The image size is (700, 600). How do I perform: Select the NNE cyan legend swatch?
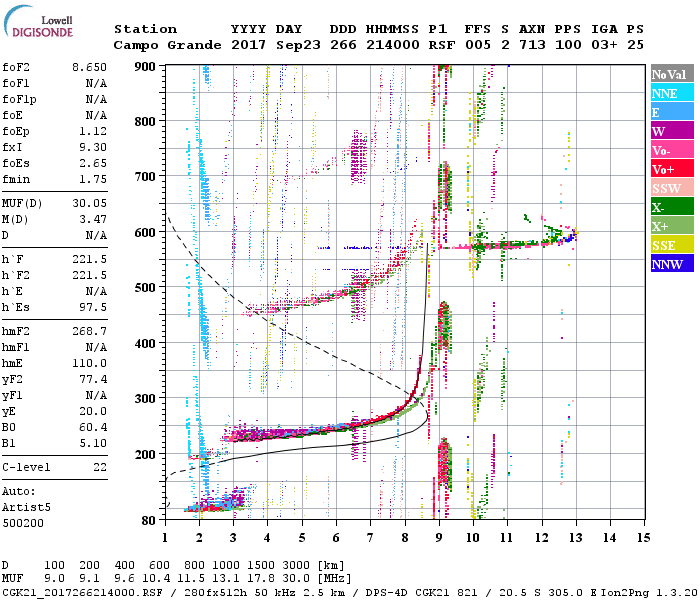[672, 93]
